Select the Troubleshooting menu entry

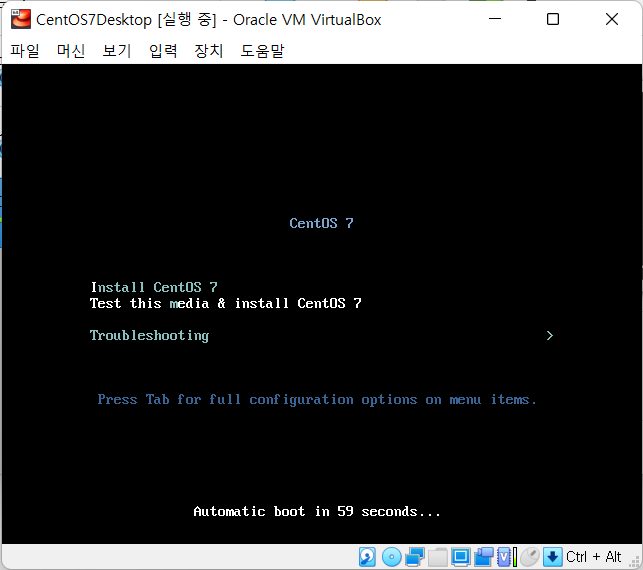click(x=149, y=335)
